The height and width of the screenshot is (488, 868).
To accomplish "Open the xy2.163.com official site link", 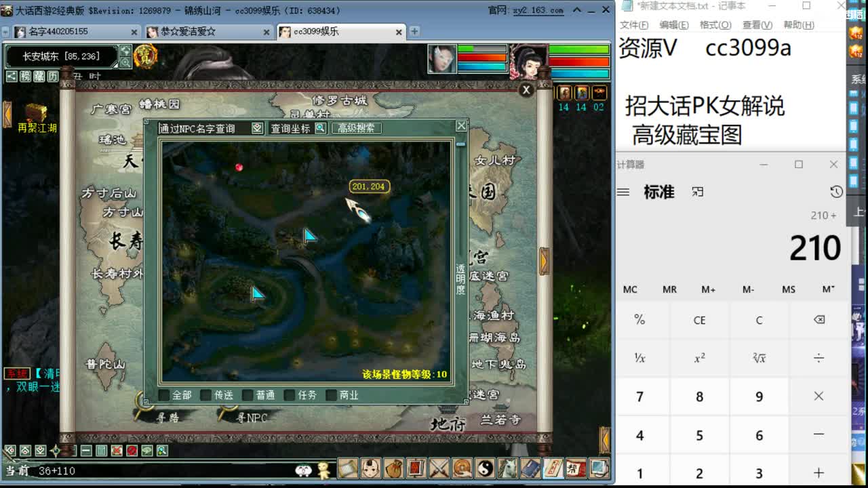I will pos(537,10).
